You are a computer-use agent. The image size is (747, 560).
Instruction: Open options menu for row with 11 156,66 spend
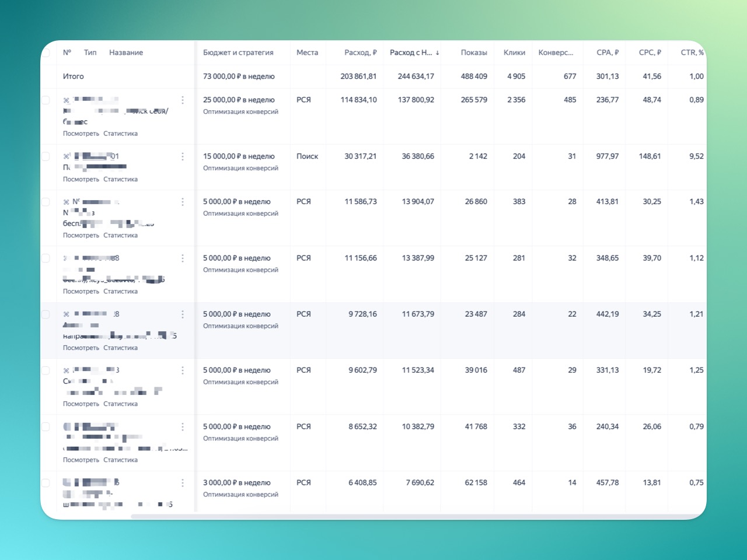(183, 258)
